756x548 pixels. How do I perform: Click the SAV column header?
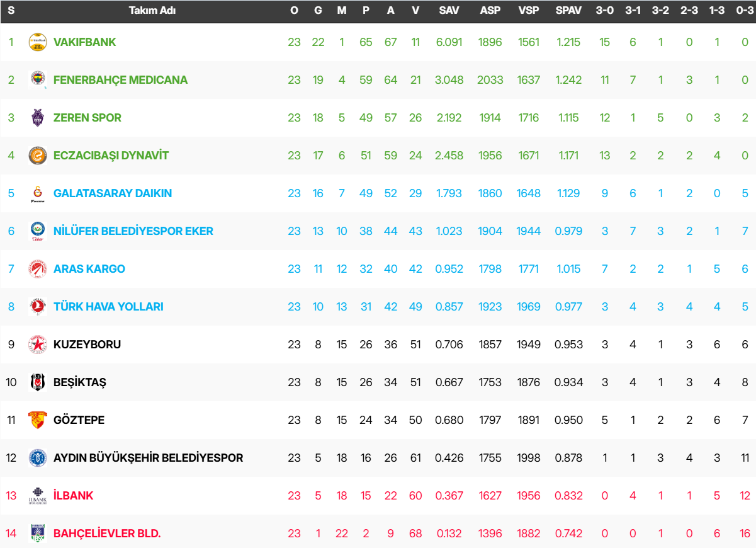click(x=449, y=11)
